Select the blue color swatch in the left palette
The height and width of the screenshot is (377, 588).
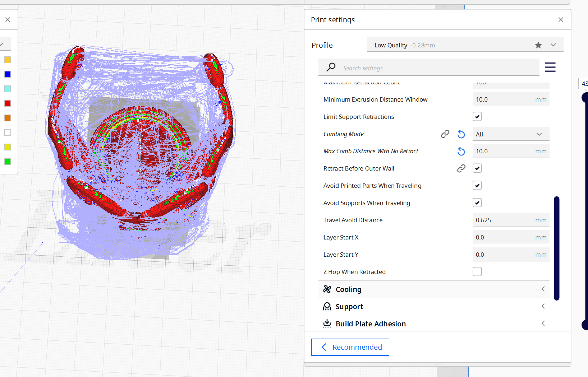(x=7, y=74)
